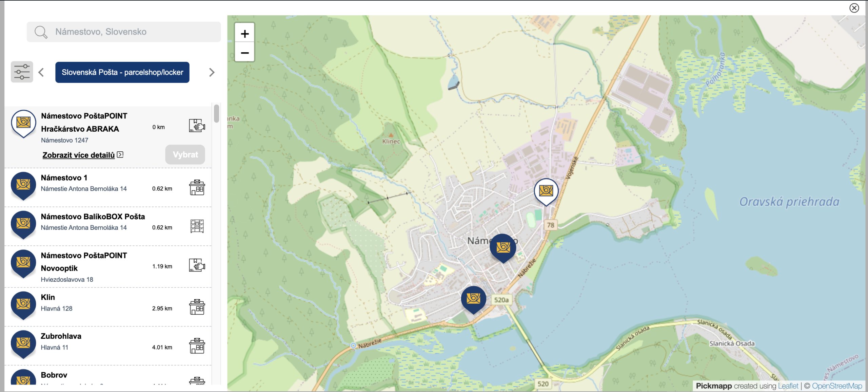
Task: Click the 2.95 km distance value
Action: [x=162, y=309]
